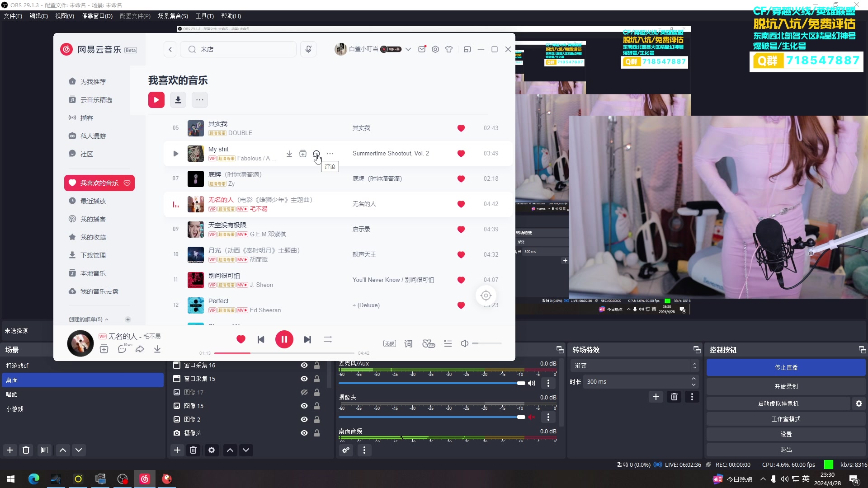This screenshot has height=488, width=868.
Task: Click the 停止直播 button
Action: (x=786, y=368)
